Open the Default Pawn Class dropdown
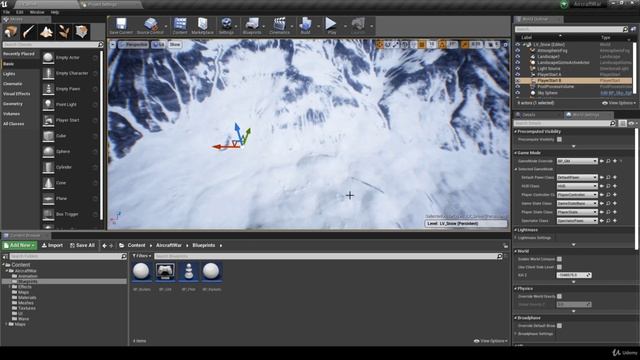The width and height of the screenshot is (640, 360). (577, 178)
